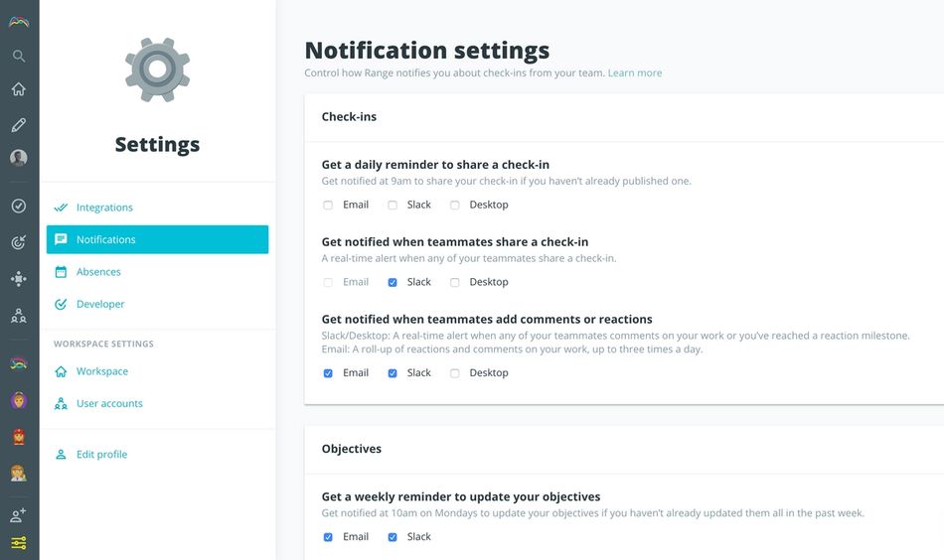Enable Email for the daily check-in reminder
944x560 pixels.
click(x=328, y=206)
